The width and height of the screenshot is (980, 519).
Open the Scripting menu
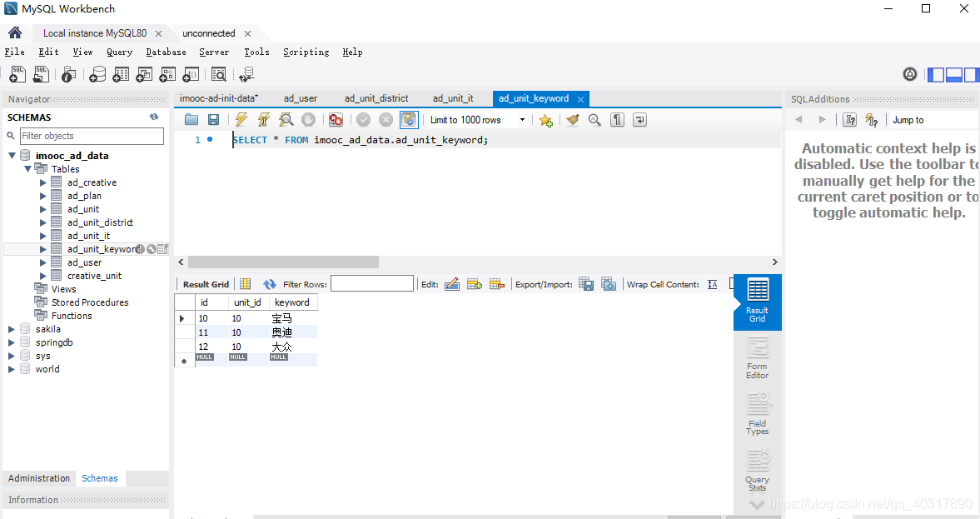[306, 52]
